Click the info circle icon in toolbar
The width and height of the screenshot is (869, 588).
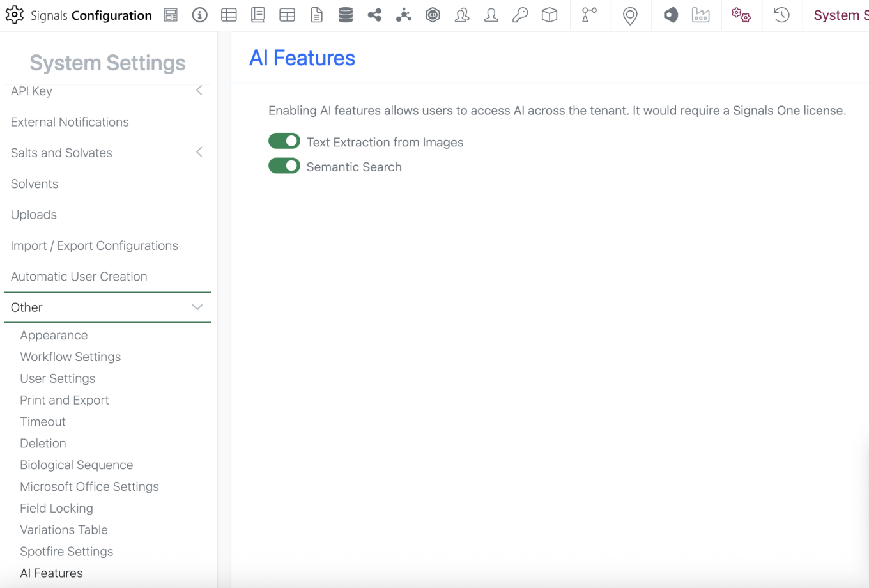[x=200, y=15]
